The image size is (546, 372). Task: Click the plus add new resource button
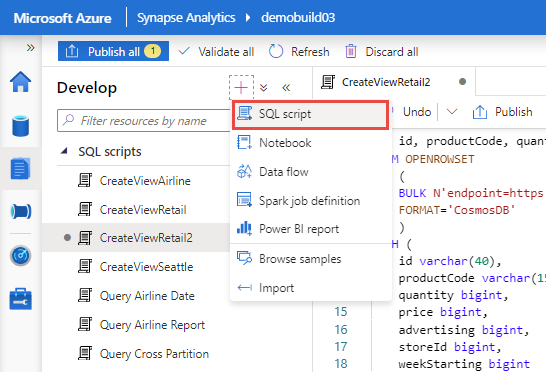click(x=241, y=87)
